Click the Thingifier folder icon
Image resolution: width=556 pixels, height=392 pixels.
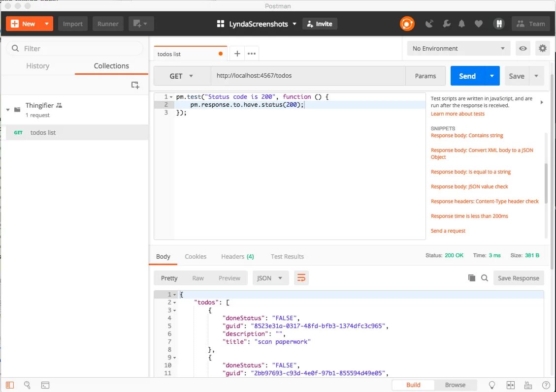click(17, 109)
